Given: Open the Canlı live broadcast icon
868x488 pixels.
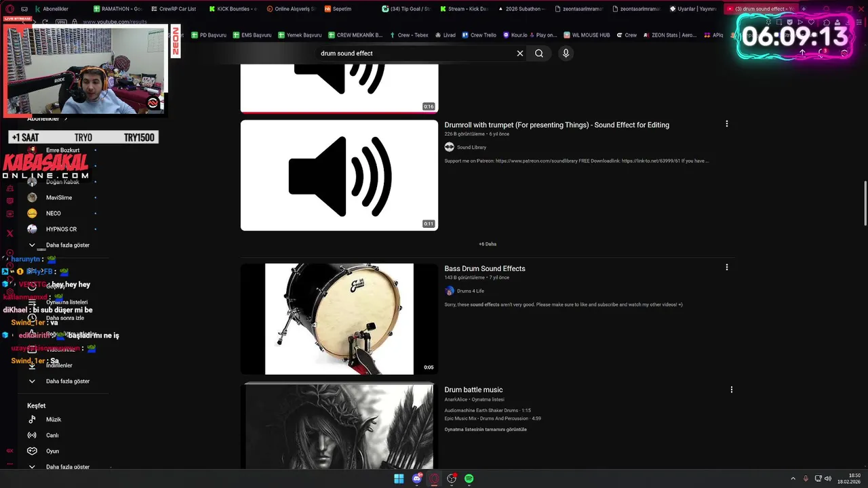Looking at the screenshot, I should pyautogui.click(x=32, y=435).
